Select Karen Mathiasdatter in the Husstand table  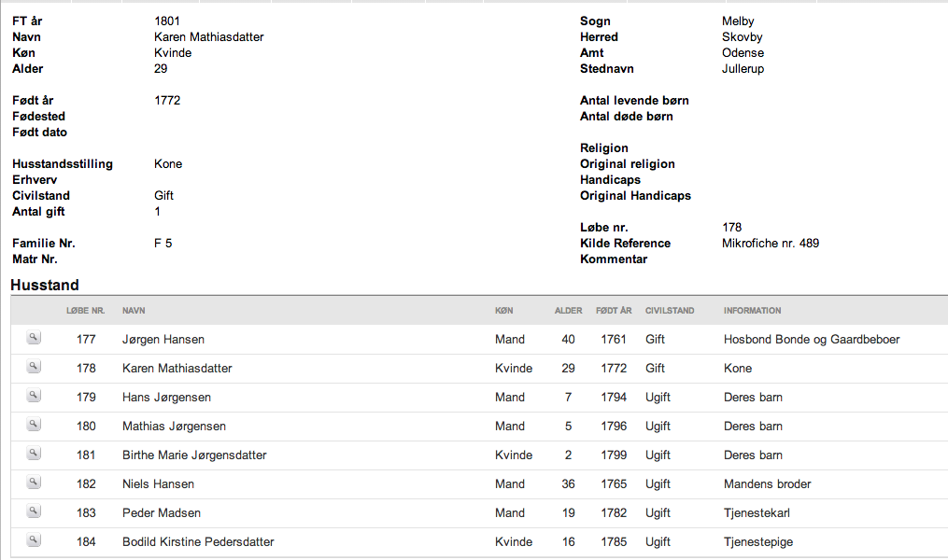click(177, 369)
